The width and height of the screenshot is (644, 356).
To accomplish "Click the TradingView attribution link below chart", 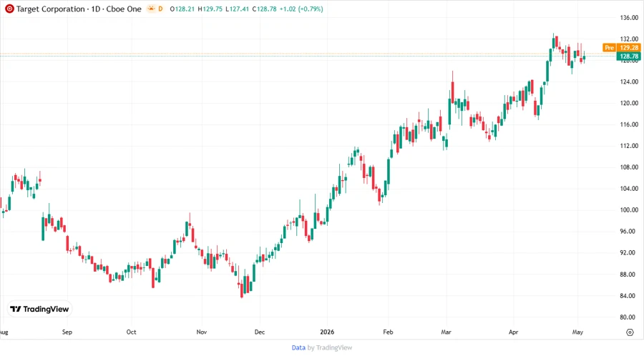I will [x=334, y=348].
